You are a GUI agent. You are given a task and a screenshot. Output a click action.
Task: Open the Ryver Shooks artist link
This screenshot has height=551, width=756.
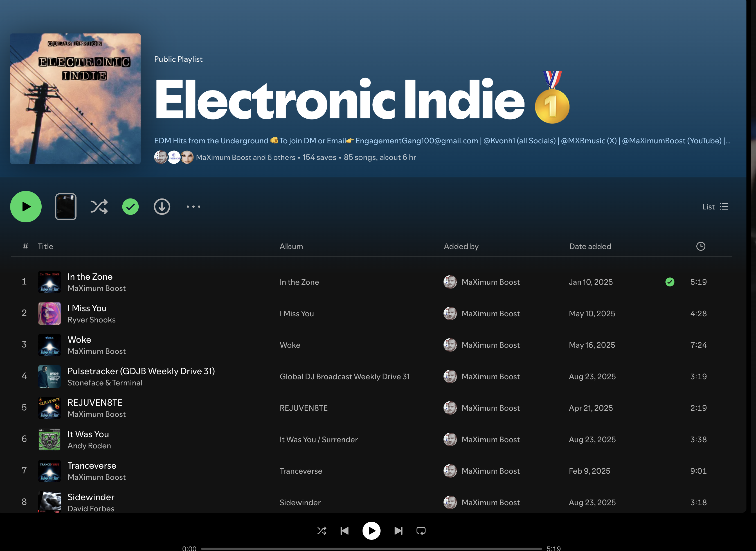click(x=91, y=320)
